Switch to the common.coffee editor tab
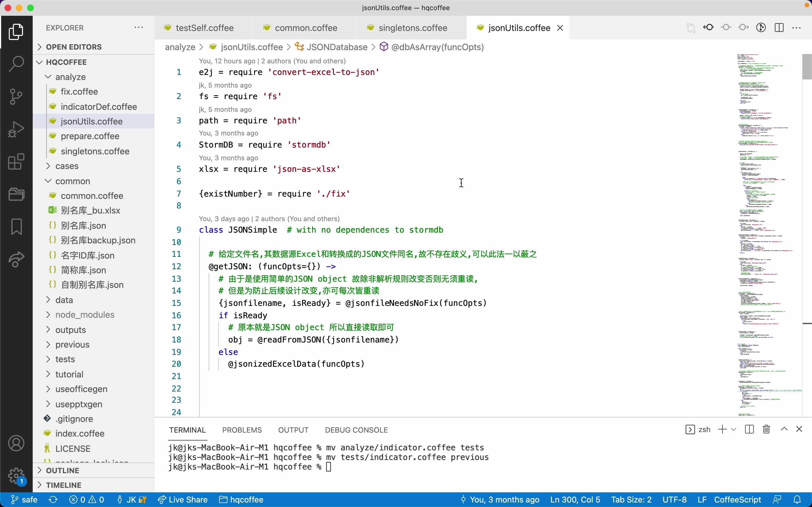The image size is (812, 507). pos(306,27)
